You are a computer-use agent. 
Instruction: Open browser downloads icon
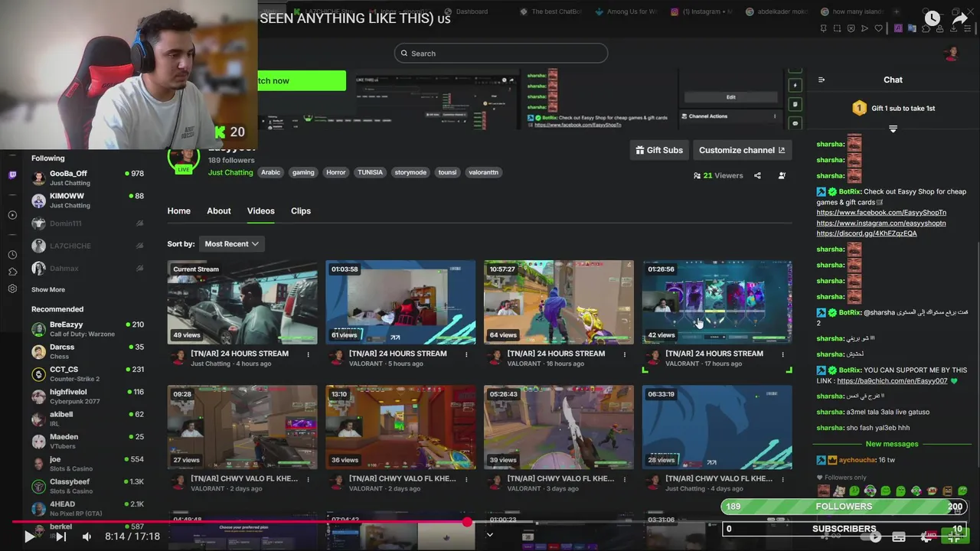click(955, 28)
